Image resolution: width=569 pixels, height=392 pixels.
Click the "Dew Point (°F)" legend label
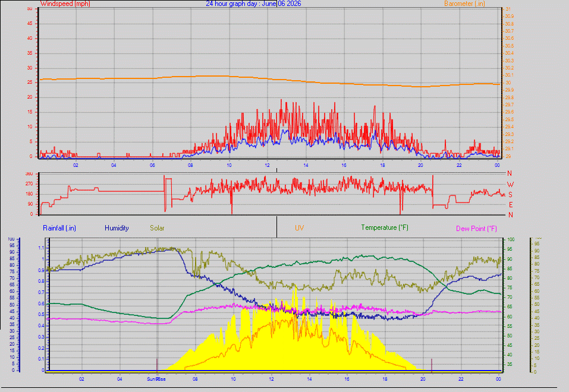476,229
